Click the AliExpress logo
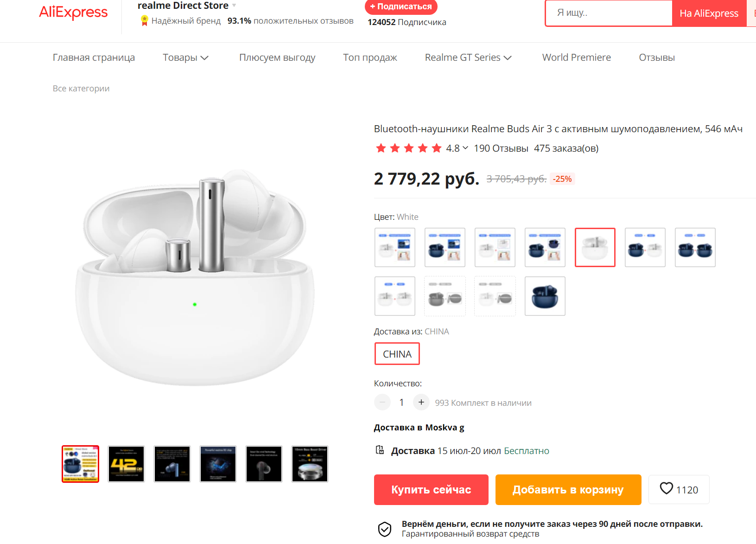 click(x=73, y=12)
